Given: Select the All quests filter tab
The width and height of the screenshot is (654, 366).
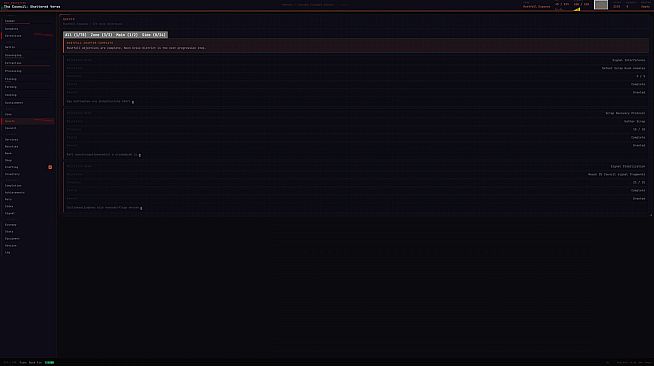Looking at the screenshot, I should [75, 35].
